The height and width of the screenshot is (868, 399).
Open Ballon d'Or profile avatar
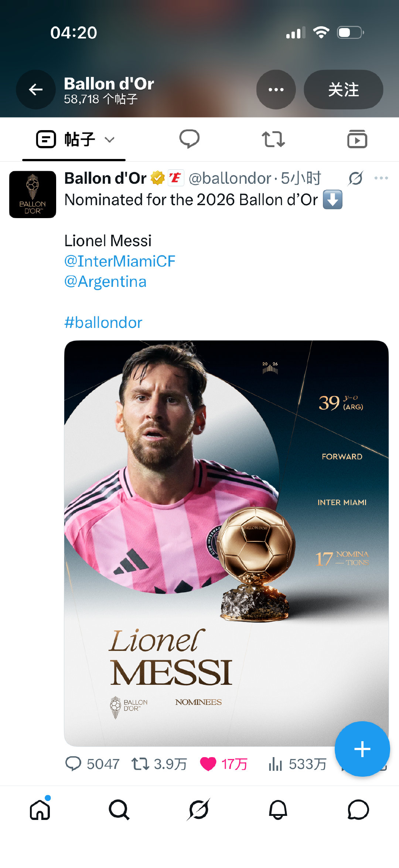click(x=33, y=194)
